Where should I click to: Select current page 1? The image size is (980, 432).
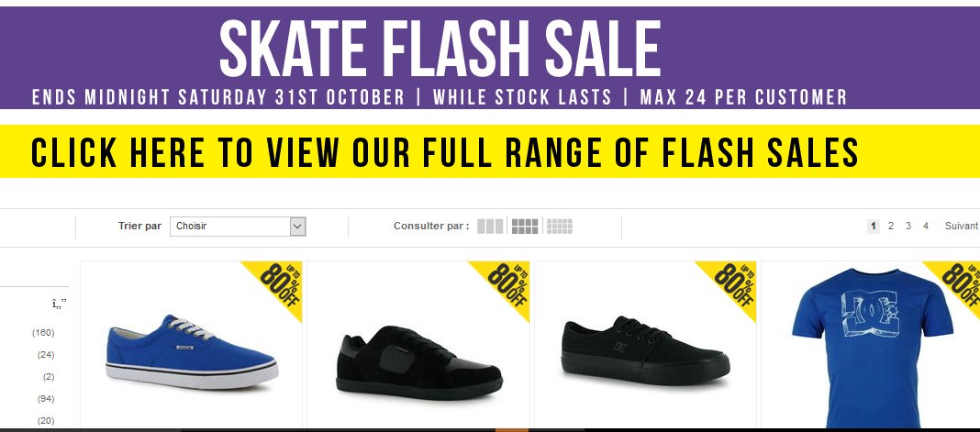click(874, 226)
